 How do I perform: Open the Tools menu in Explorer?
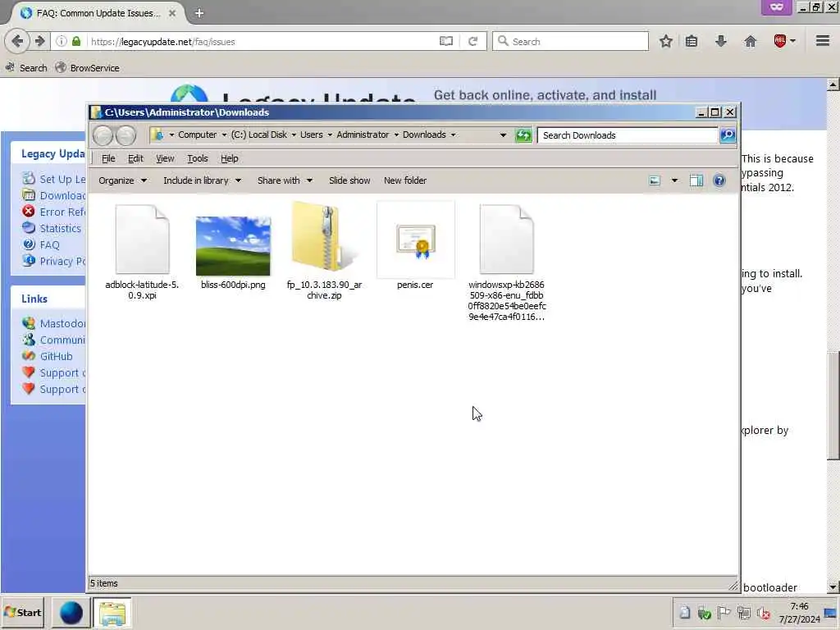click(197, 158)
